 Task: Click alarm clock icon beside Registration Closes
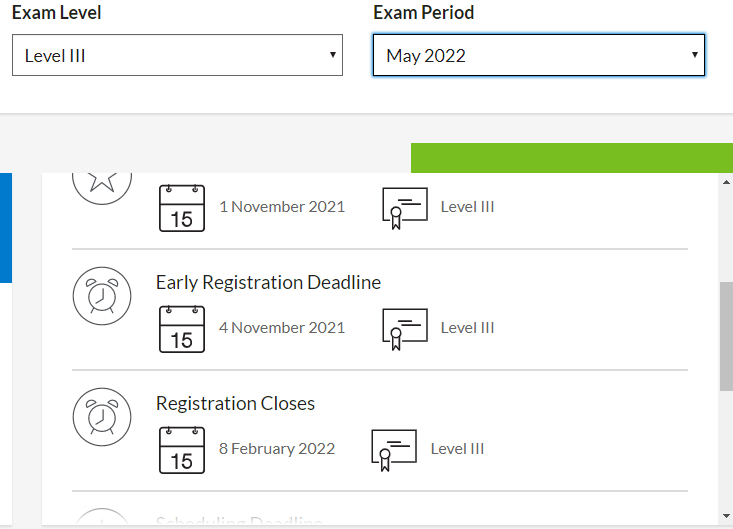click(102, 417)
